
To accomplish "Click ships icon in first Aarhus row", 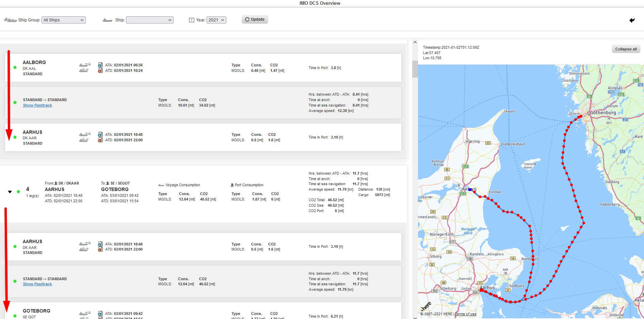I will 85,137.
